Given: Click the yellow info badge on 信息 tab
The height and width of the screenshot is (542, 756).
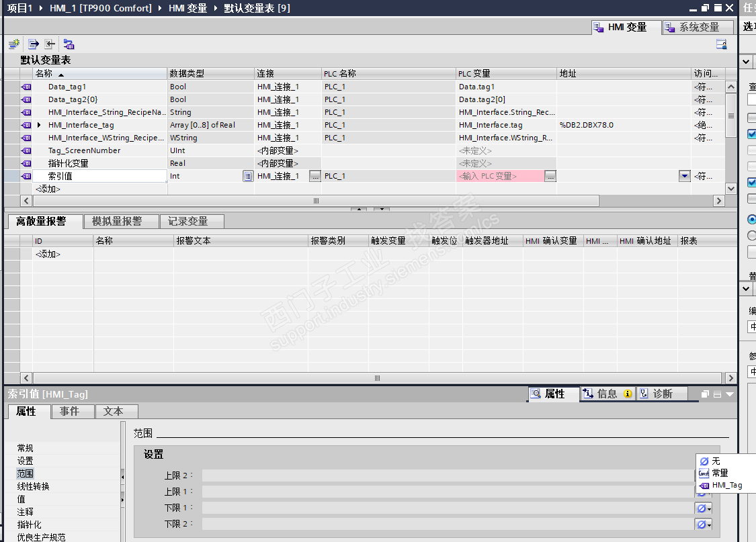Looking at the screenshot, I should click(627, 394).
